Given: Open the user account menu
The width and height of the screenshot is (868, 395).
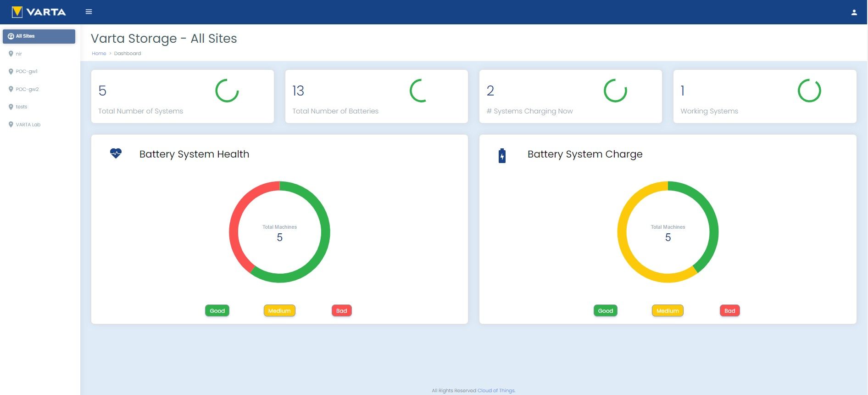Looking at the screenshot, I should tap(854, 12).
